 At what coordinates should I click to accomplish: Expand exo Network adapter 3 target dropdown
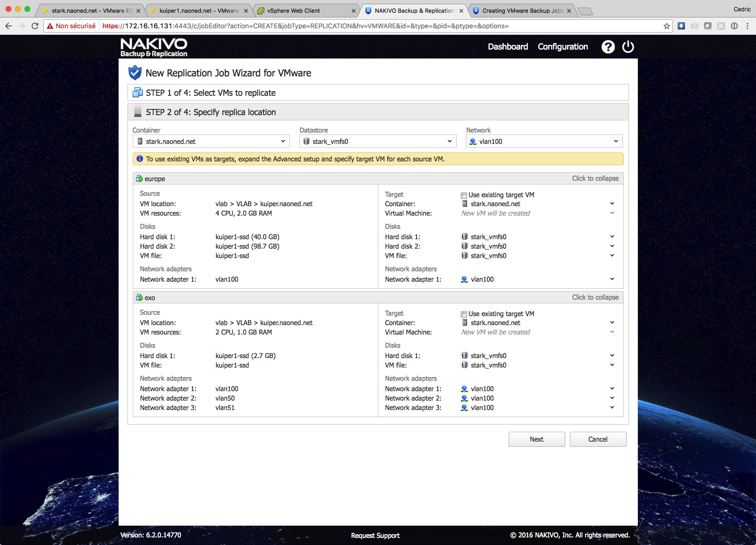[x=612, y=408]
